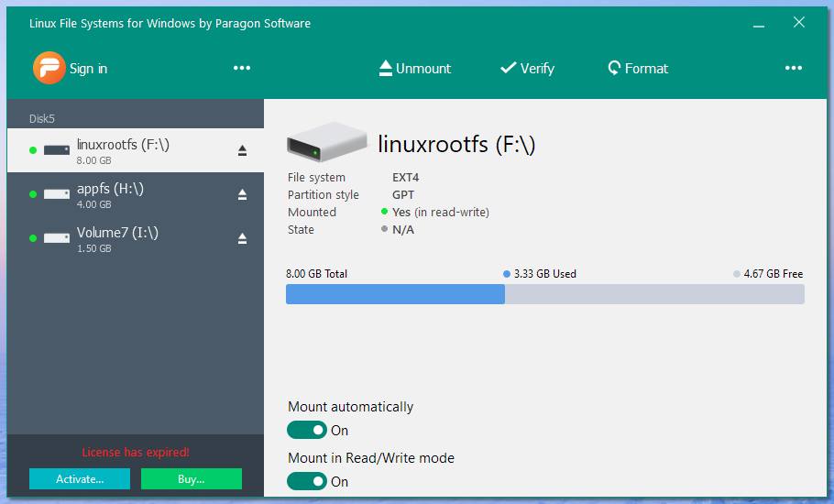Screen dimensions: 834x504
Task: Eject linuxrootfs (F:\) using its eject icon
Action: [242, 150]
